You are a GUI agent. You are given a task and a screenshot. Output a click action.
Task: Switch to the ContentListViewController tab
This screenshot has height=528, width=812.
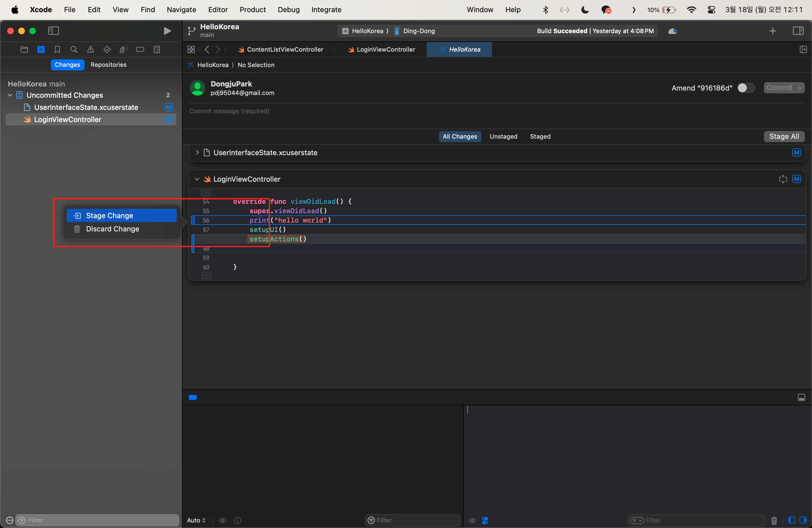(280, 49)
